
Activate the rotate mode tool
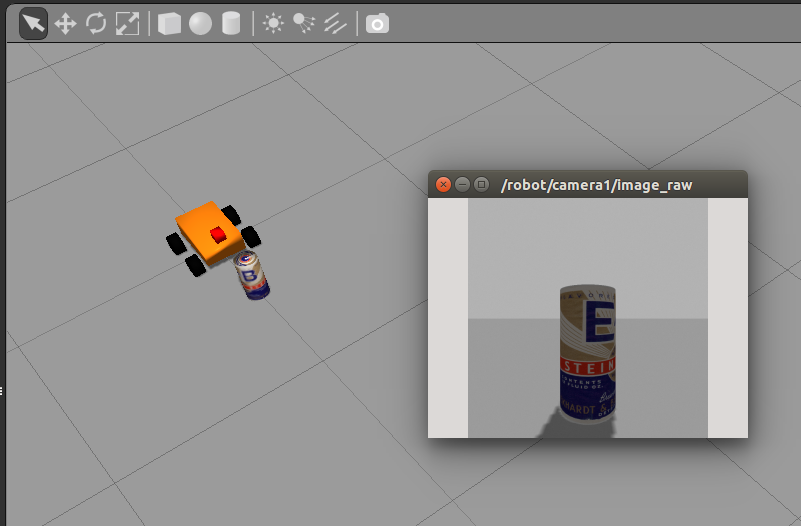[x=96, y=23]
